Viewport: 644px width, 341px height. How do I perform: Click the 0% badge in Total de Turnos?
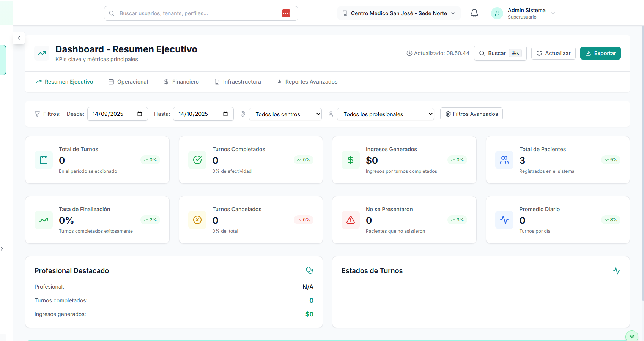pos(150,160)
